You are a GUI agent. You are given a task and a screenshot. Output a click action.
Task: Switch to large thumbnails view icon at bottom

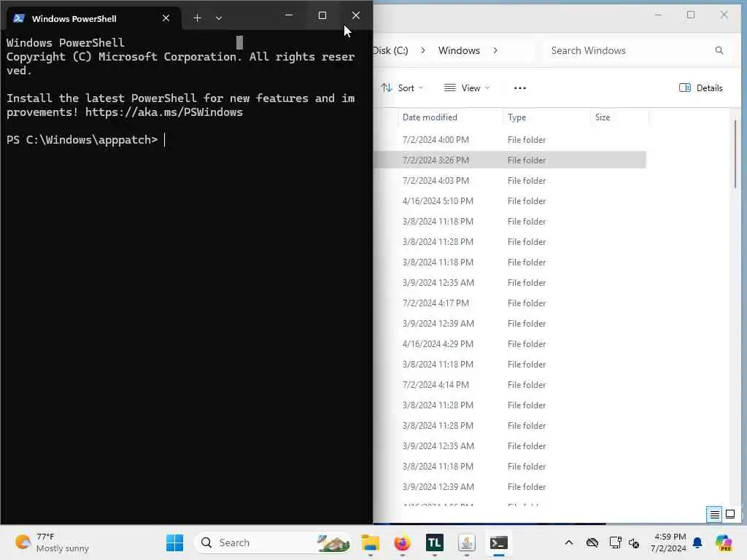coord(729,514)
